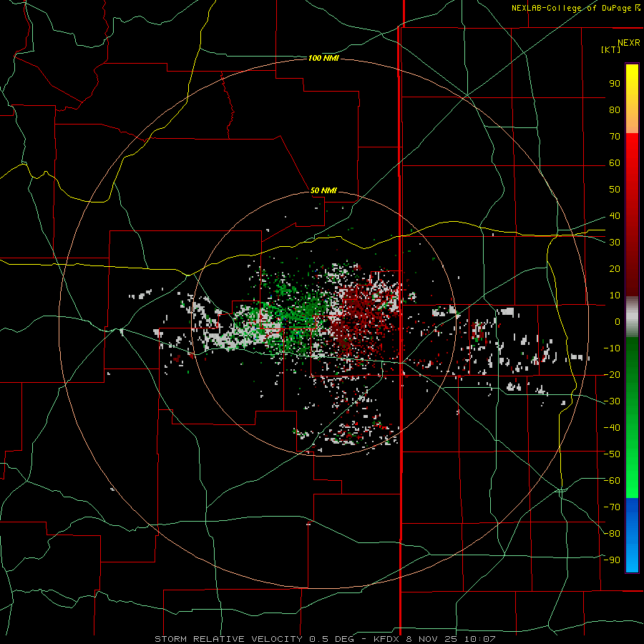Click the -10 value on the velocity scale

(x=612, y=348)
